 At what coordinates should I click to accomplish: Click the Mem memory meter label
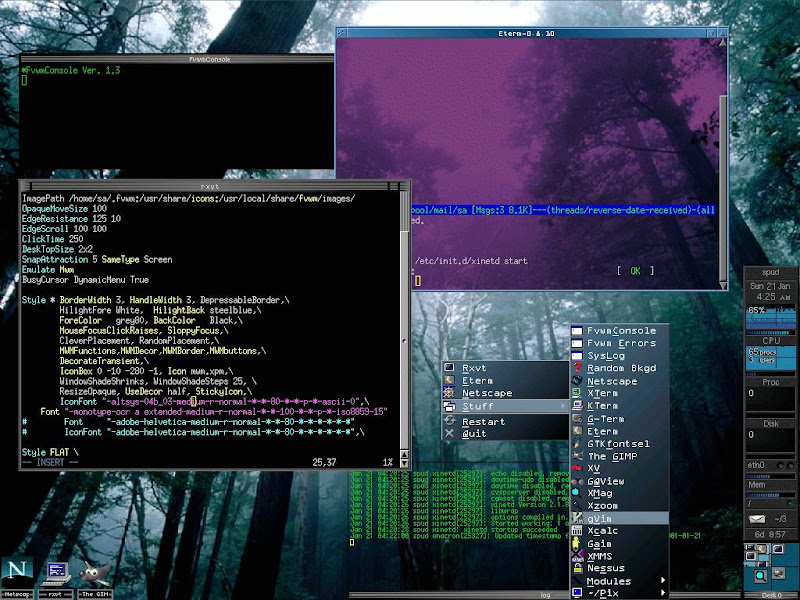[x=757, y=485]
